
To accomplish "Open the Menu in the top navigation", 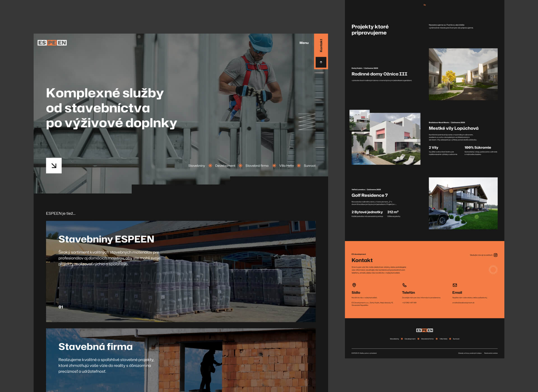I will coord(304,43).
